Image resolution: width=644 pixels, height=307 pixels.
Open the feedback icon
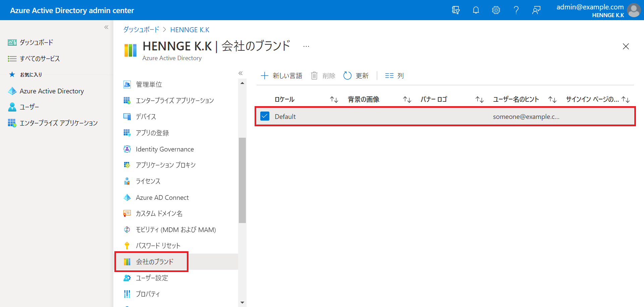tap(536, 10)
